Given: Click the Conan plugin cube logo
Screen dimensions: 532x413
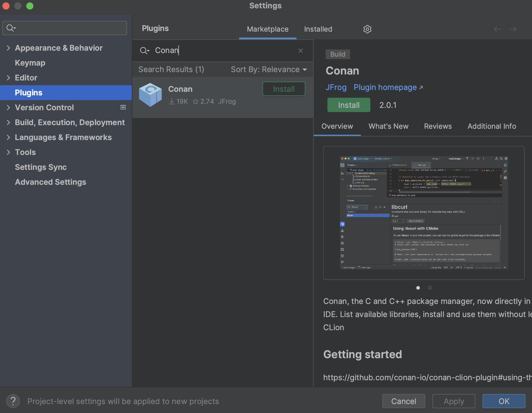Looking at the screenshot, I should (151, 95).
